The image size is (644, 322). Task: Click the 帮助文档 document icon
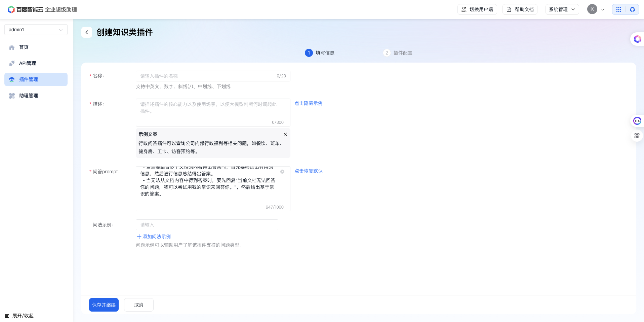pyautogui.click(x=509, y=9)
